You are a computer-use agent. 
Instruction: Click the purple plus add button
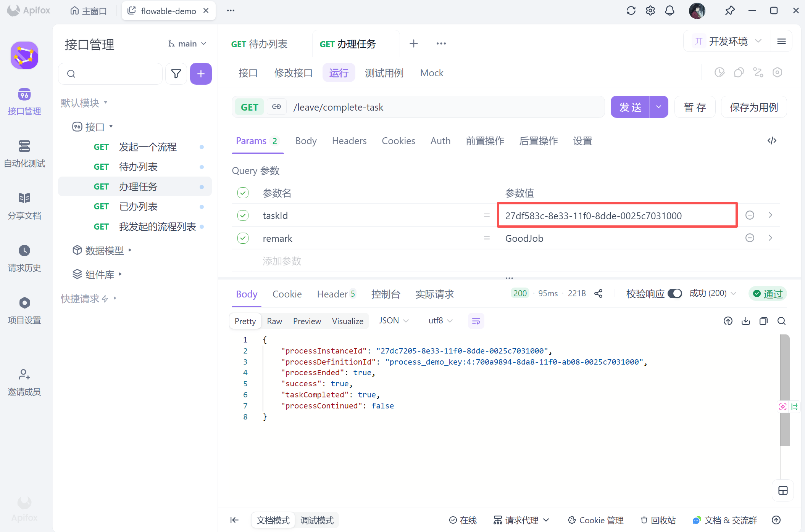click(201, 74)
